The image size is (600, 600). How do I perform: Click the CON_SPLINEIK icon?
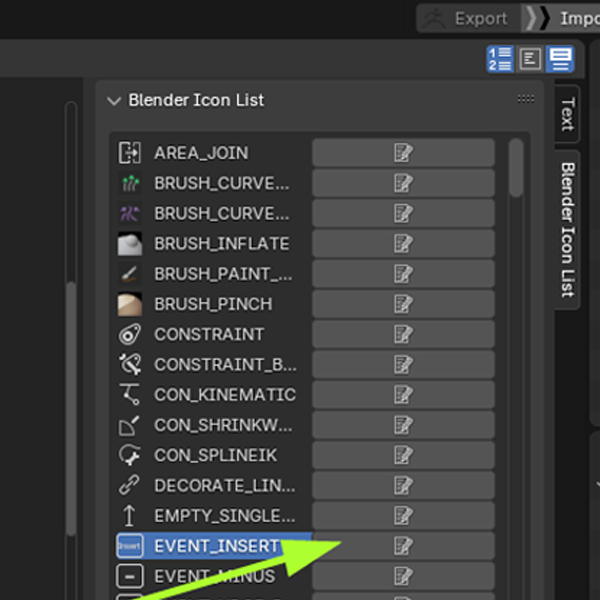pos(129,455)
